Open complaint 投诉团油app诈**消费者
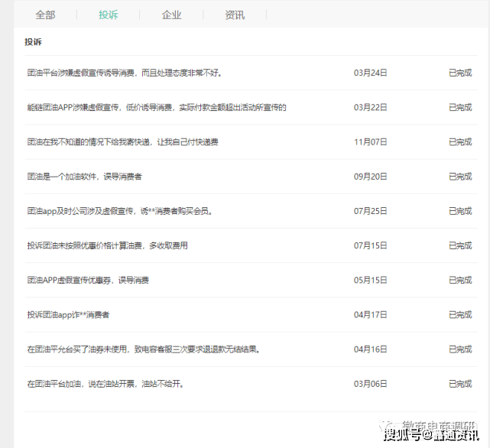 pyautogui.click(x=68, y=315)
